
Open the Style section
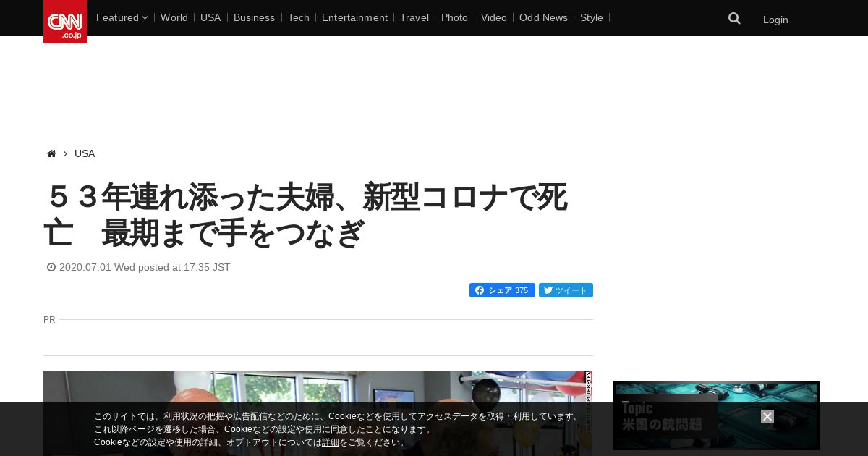pyautogui.click(x=592, y=17)
